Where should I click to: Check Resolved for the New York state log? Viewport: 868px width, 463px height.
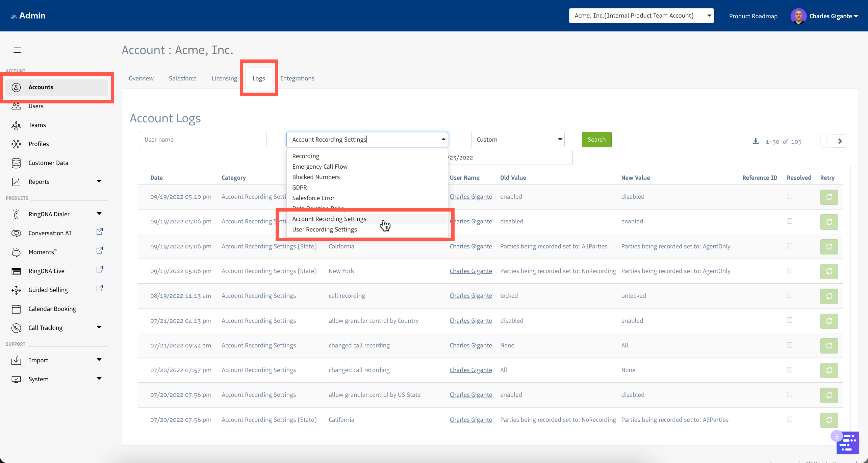pos(789,270)
